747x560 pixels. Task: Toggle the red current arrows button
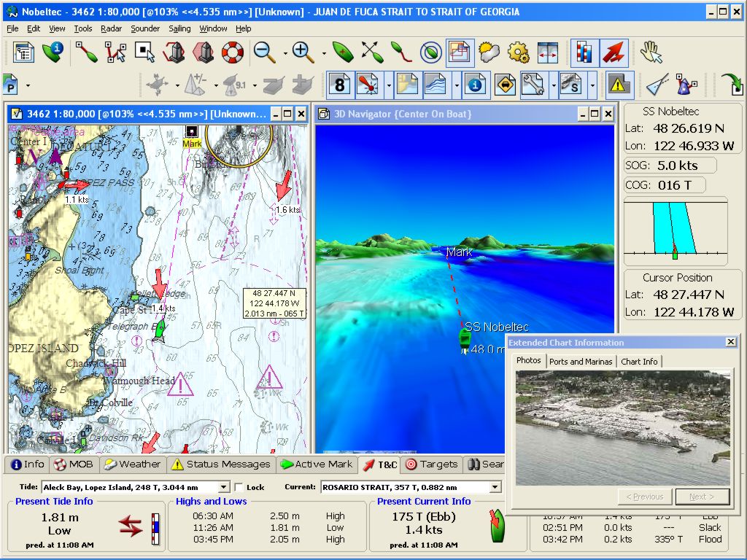[x=614, y=52]
